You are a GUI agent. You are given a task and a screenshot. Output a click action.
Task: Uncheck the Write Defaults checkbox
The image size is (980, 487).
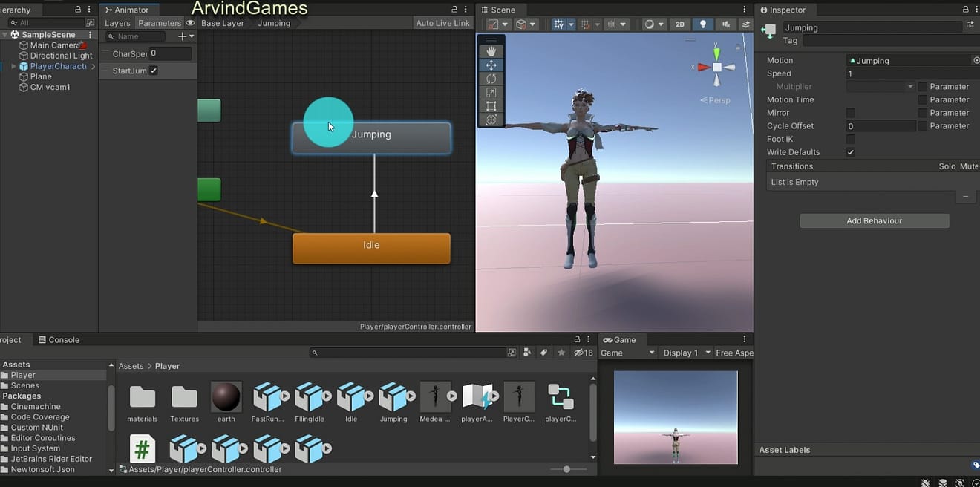(851, 151)
